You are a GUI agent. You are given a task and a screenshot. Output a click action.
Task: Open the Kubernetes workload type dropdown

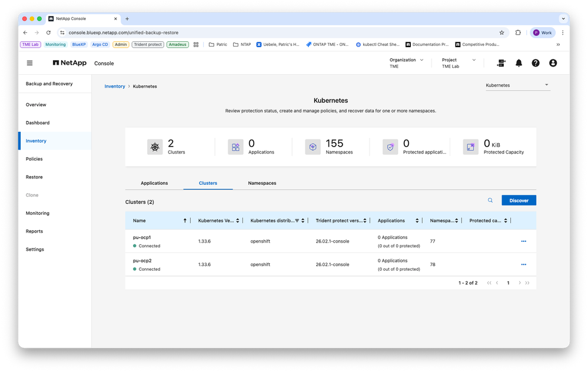517,85
